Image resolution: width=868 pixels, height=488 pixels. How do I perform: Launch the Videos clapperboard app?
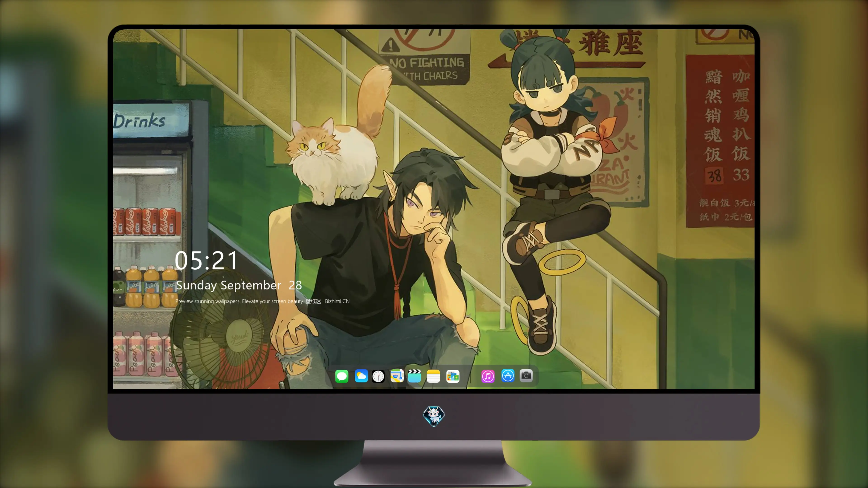click(x=415, y=376)
